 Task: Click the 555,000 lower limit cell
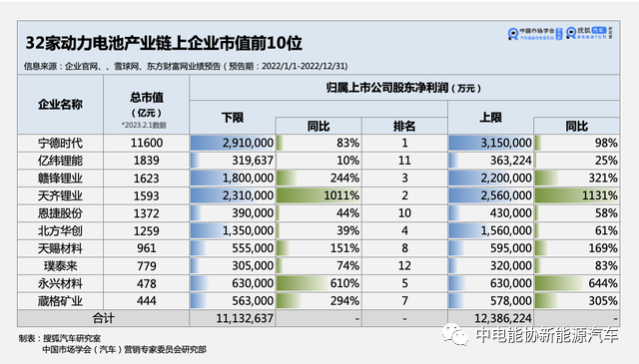pos(233,248)
